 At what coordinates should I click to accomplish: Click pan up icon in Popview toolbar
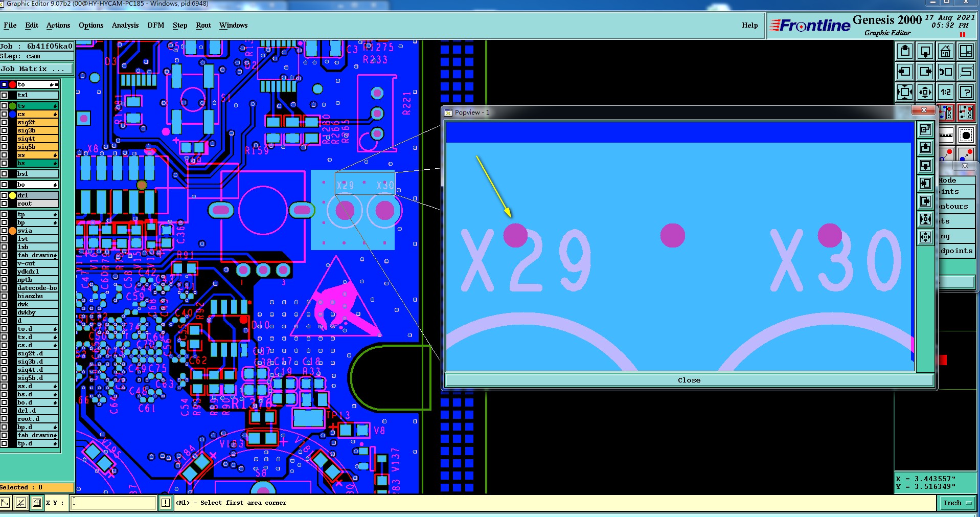tap(925, 148)
